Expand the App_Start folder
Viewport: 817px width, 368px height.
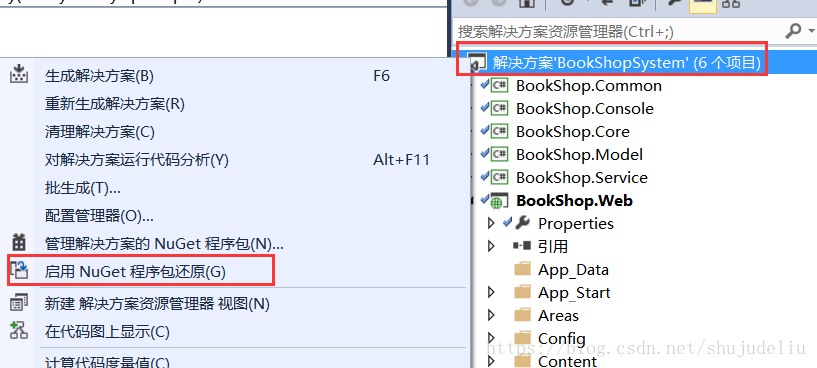(490, 292)
